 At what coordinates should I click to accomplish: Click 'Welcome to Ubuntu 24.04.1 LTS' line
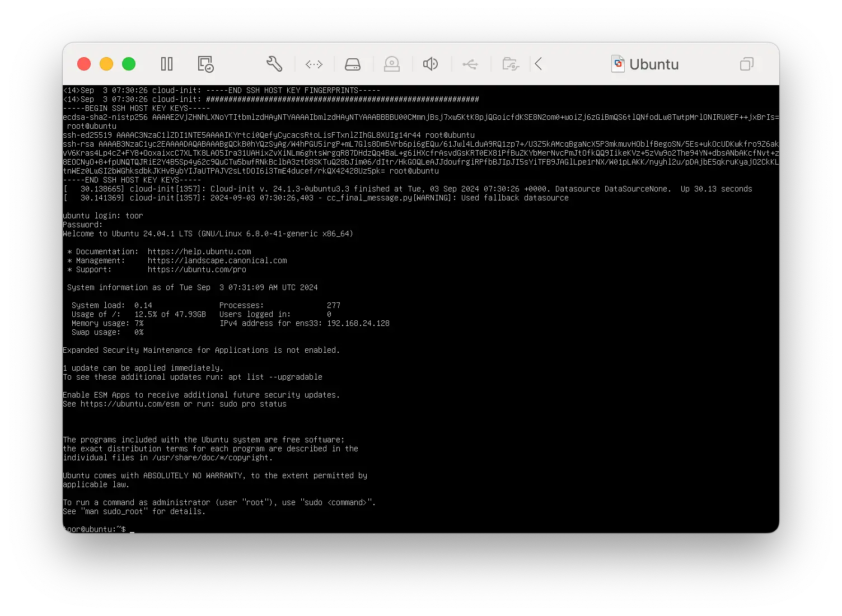click(x=208, y=234)
